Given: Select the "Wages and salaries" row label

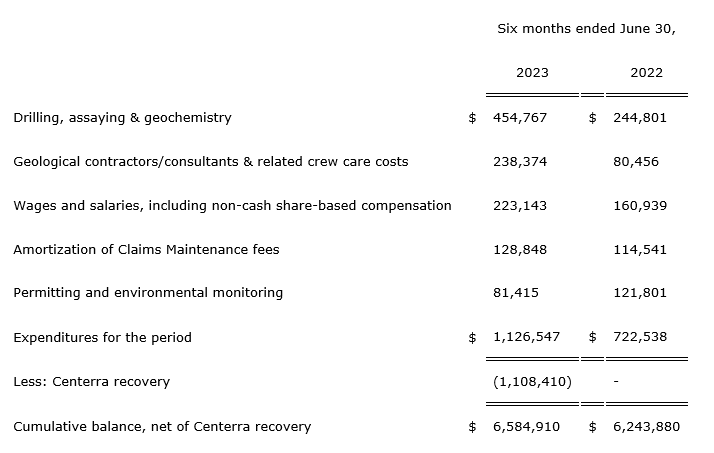Looking at the screenshot, I should pyautogui.click(x=232, y=205).
